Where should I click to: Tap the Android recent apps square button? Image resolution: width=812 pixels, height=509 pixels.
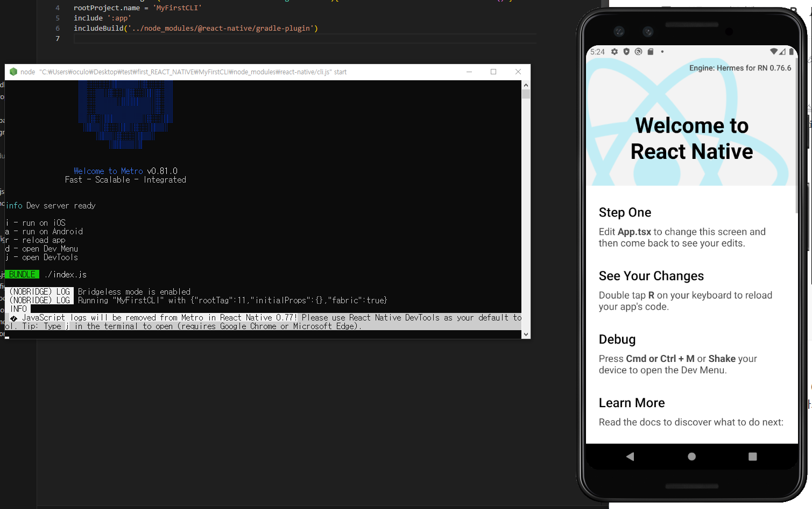coord(753,456)
